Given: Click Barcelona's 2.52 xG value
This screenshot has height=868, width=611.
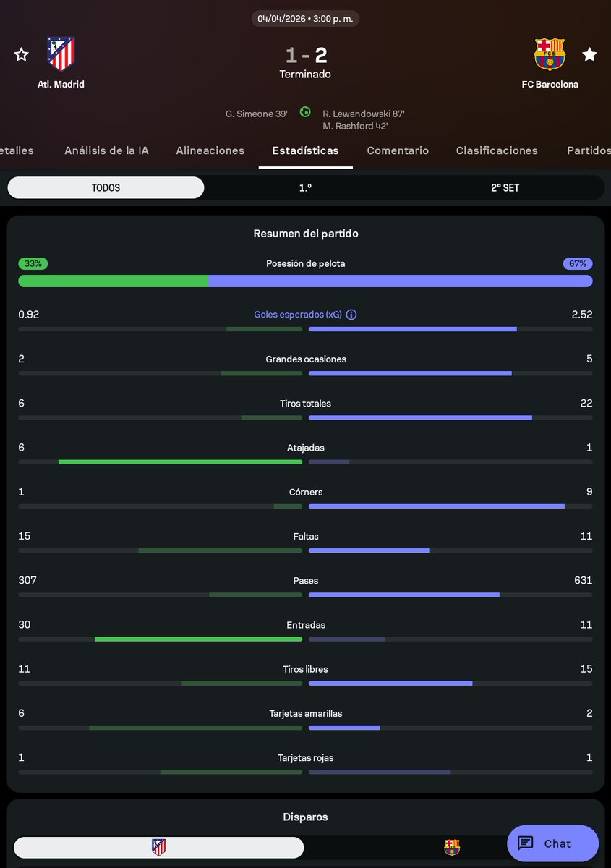Looking at the screenshot, I should coord(581,315).
